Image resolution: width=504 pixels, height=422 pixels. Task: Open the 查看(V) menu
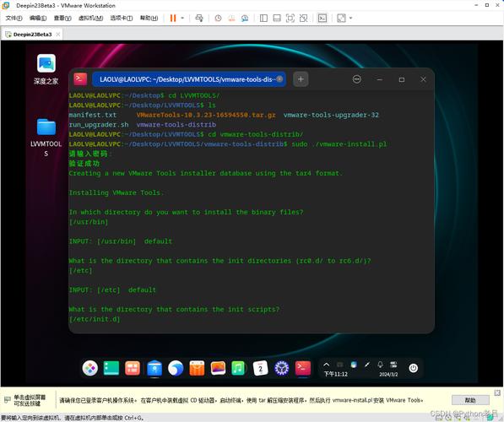62,18
